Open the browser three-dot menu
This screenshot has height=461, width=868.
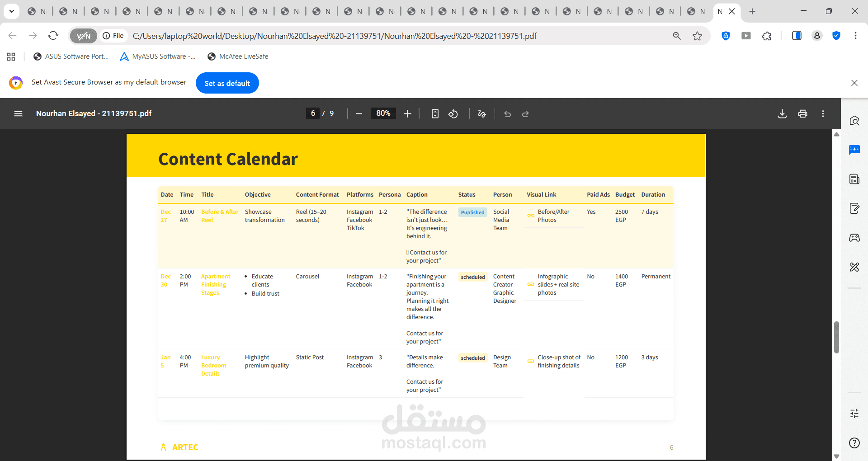855,36
